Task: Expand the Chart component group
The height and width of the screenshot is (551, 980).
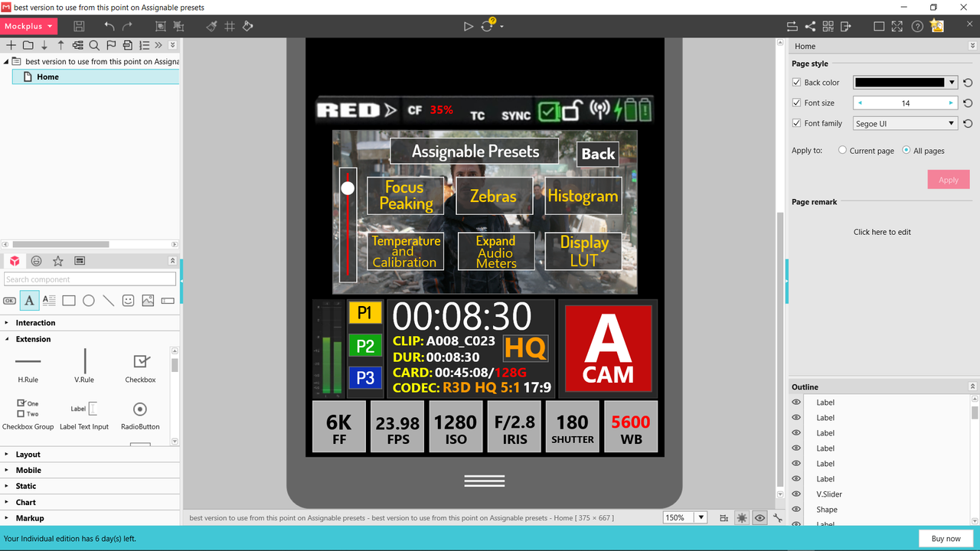Action: [x=90, y=502]
